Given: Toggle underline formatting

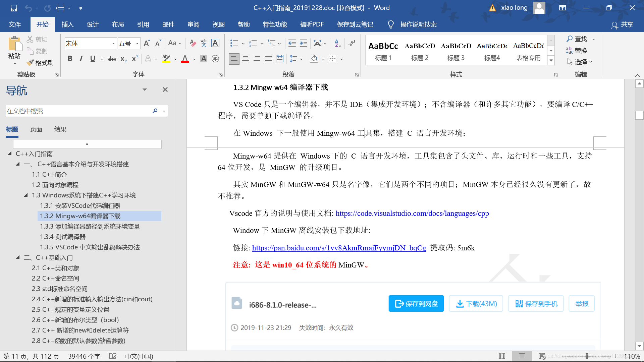Looking at the screenshot, I should coord(93,59).
